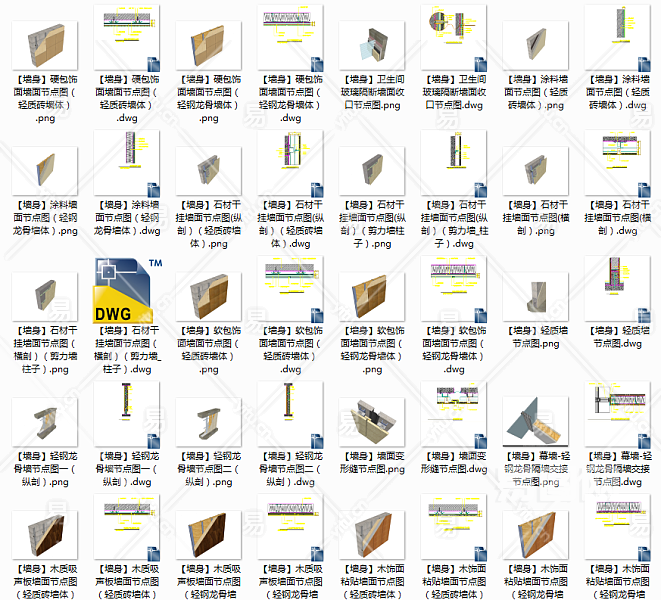Select thumbnail of 石材干挂墙面节点图(纵剖)（剪力墙_柱子）.dwg
The height and width of the screenshot is (600, 661).
[x=454, y=163]
